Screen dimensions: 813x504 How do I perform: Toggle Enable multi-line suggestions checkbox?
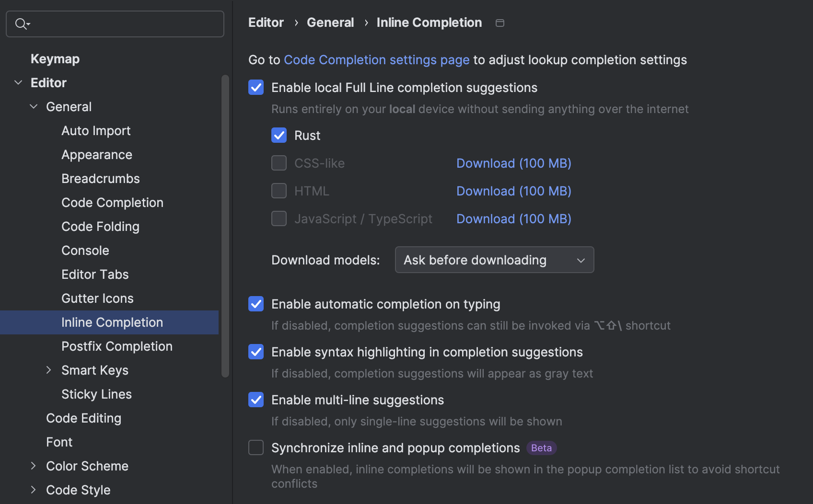click(x=256, y=400)
